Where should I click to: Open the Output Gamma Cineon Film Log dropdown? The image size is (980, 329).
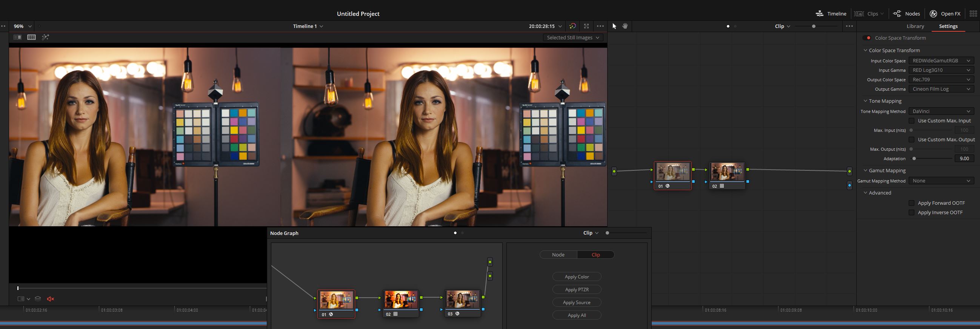[941, 89]
